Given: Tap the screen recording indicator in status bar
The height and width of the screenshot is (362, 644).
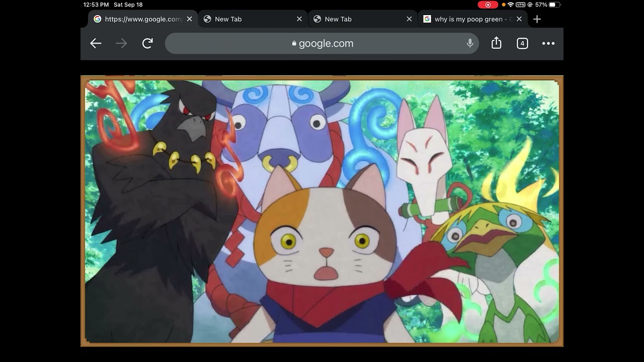Looking at the screenshot, I should tap(488, 5).
